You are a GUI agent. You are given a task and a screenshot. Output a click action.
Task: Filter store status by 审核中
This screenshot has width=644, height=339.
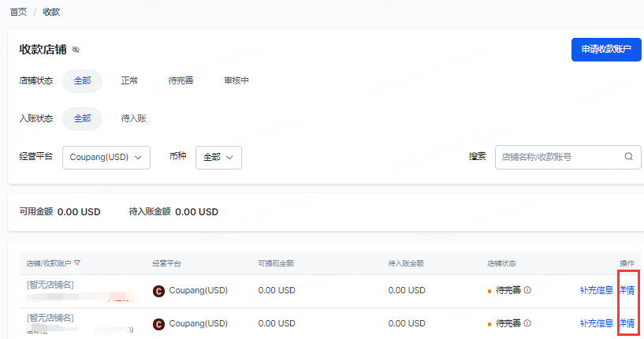tap(236, 81)
